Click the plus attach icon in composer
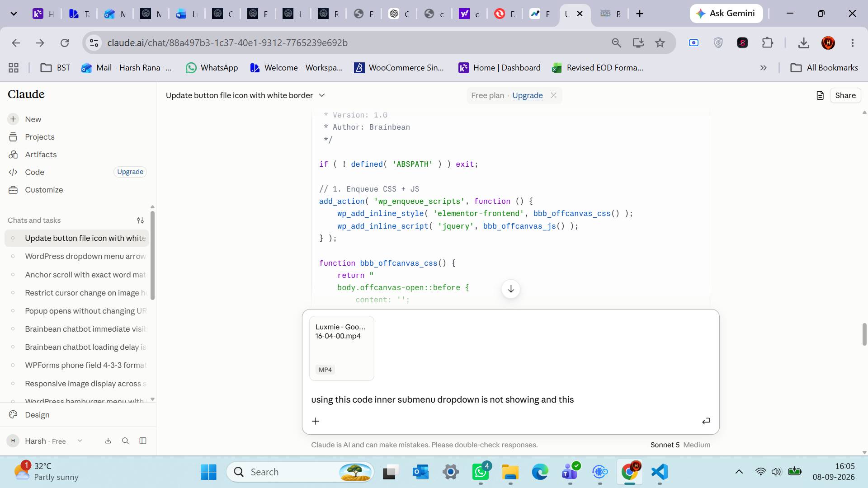This screenshot has width=868, height=488. click(x=316, y=421)
